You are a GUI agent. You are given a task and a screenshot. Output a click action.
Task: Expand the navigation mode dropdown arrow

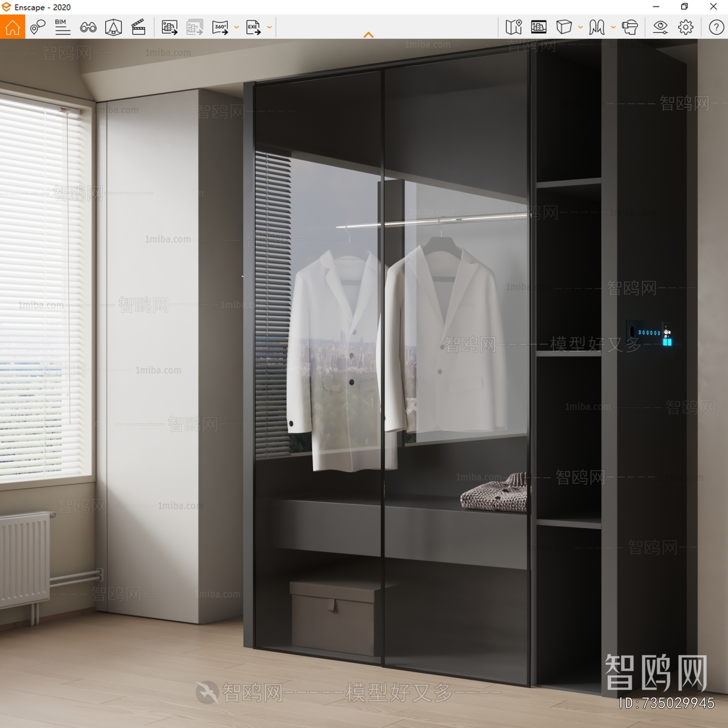(613, 27)
